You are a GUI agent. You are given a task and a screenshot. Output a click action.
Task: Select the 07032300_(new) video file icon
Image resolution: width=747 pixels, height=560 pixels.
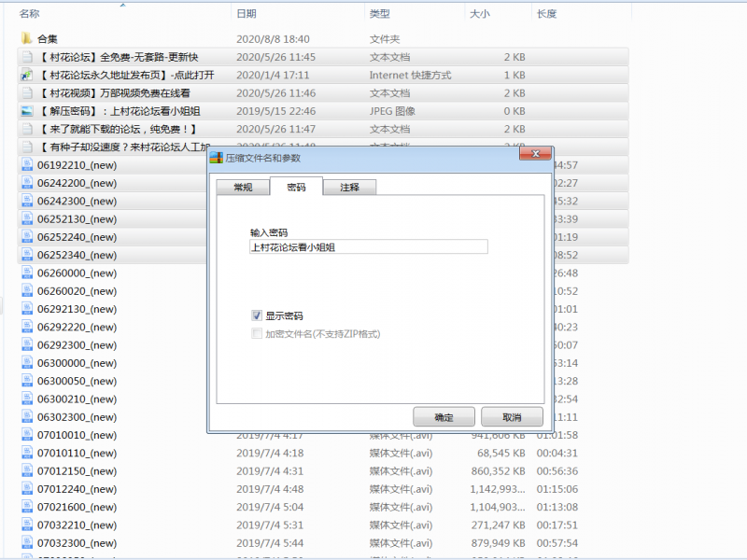27,543
